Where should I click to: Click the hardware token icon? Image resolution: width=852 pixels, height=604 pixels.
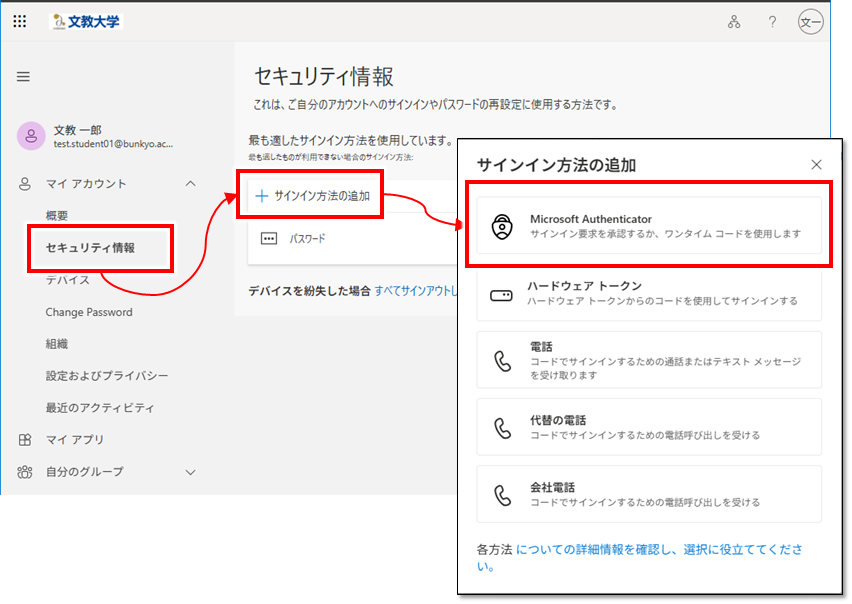tap(501, 295)
